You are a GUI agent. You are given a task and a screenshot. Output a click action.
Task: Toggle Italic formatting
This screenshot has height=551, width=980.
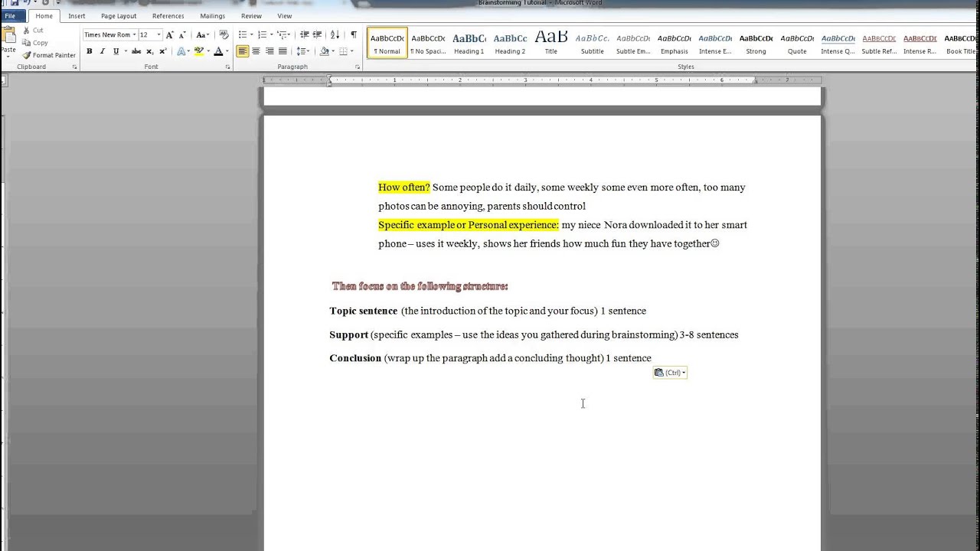tap(102, 51)
